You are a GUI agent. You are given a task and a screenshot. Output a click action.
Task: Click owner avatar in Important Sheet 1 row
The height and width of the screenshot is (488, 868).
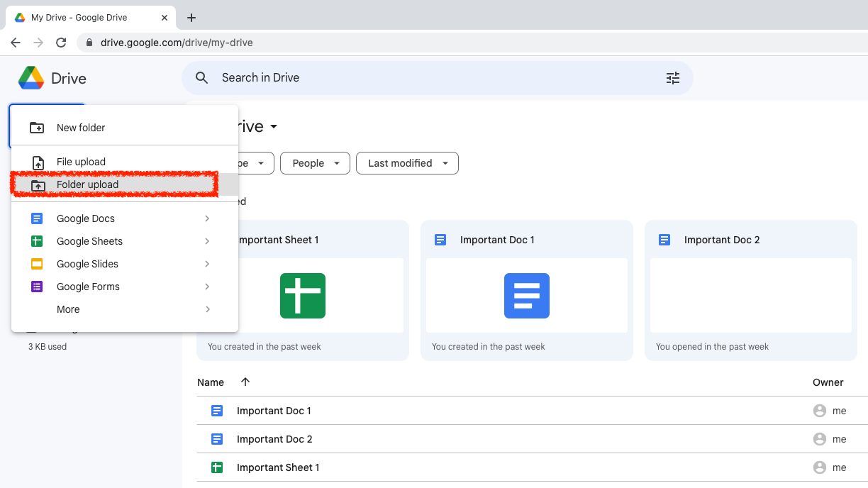(820, 467)
